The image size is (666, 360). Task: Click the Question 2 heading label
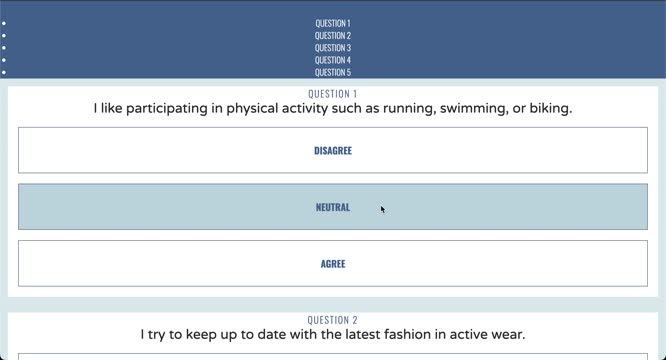click(333, 320)
